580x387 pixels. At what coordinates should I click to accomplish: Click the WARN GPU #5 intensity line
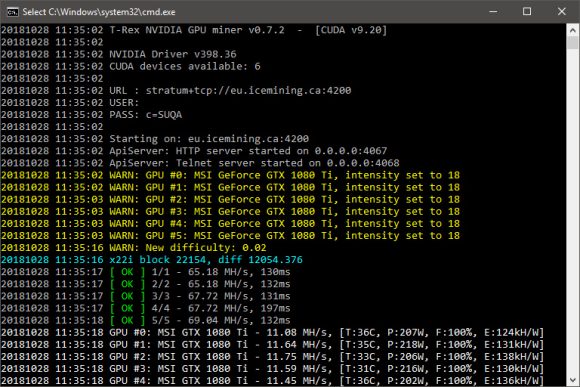point(230,235)
